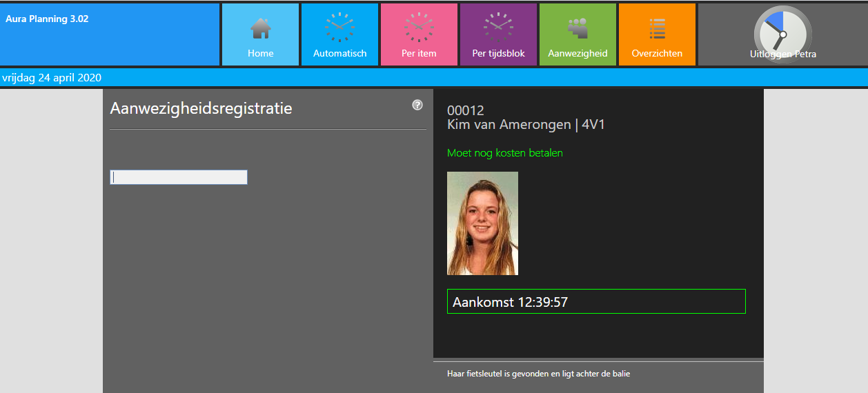Click the Aanwezigheidsregistratie heading
Viewport: 868px width, 393px height.
tap(201, 108)
